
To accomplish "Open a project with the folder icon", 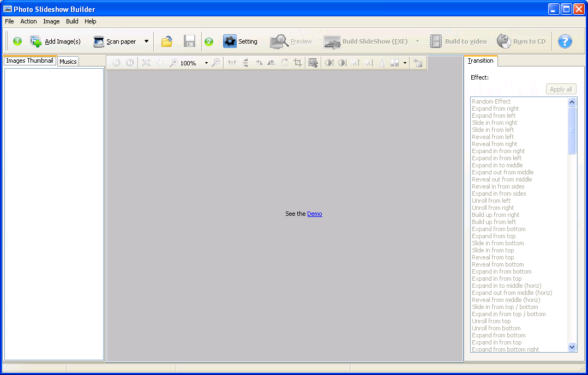I will click(x=167, y=41).
